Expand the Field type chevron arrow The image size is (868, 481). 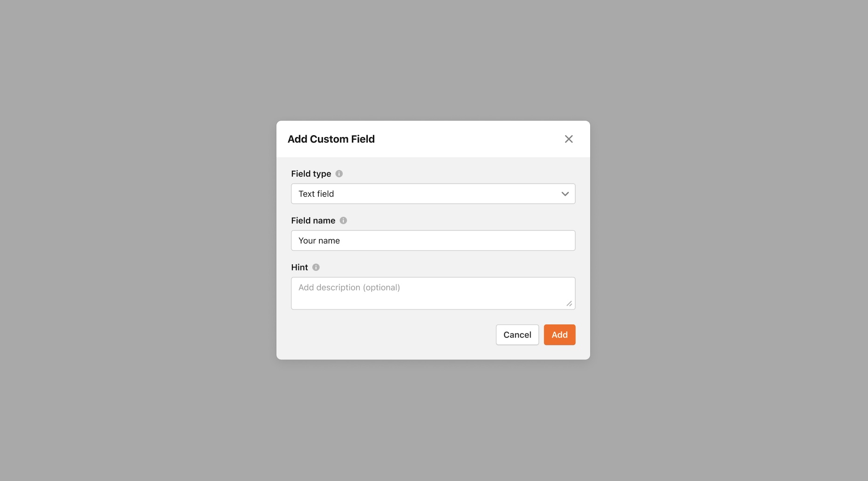[x=565, y=194]
